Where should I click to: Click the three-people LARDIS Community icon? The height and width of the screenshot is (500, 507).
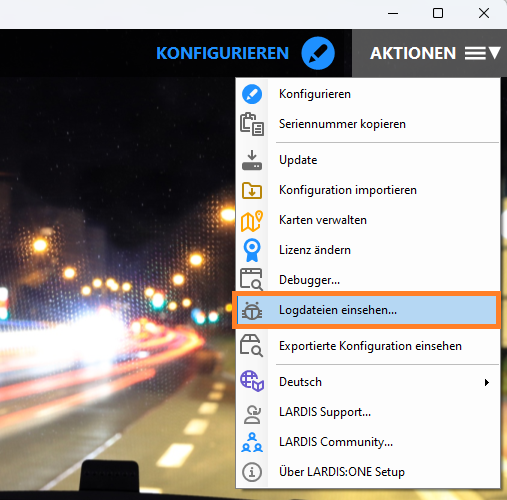(252, 442)
